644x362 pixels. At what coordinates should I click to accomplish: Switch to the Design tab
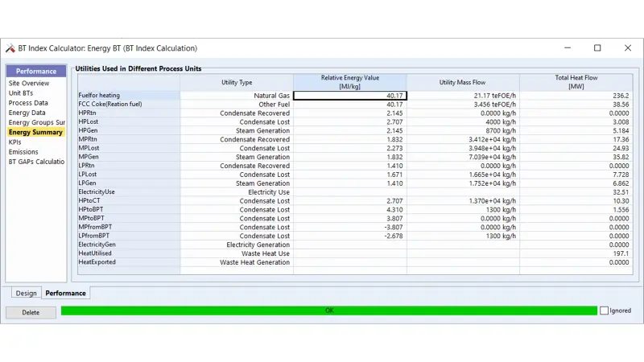tap(27, 293)
